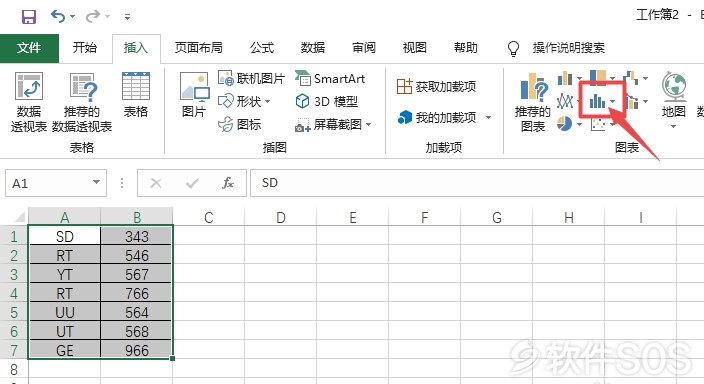
Task: Open the 3D 模型 insert option
Action: coord(326,102)
